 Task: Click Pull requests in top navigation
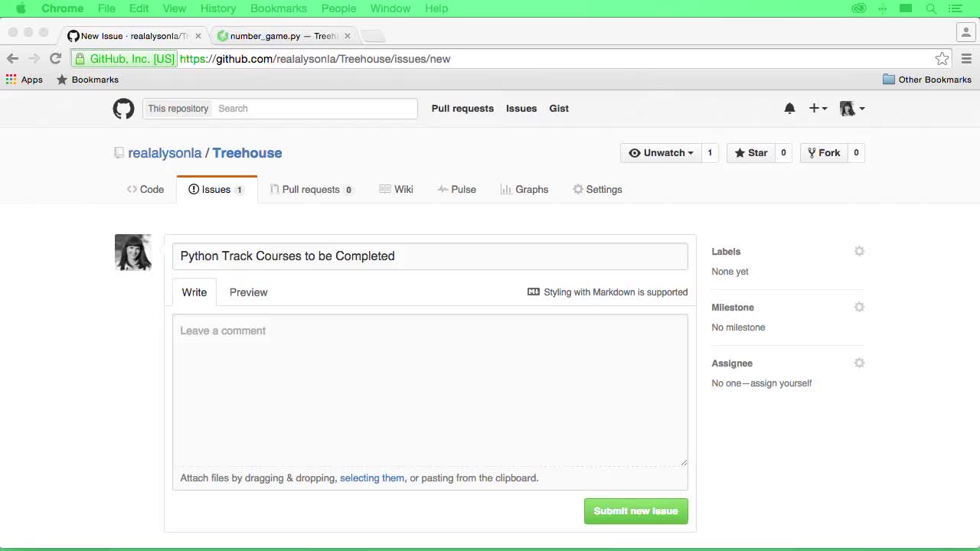tap(462, 109)
